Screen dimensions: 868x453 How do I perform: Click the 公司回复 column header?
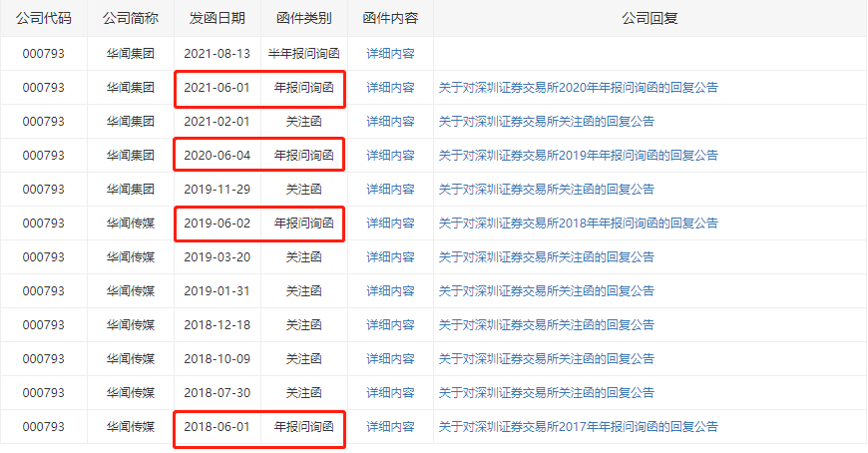tap(650, 18)
